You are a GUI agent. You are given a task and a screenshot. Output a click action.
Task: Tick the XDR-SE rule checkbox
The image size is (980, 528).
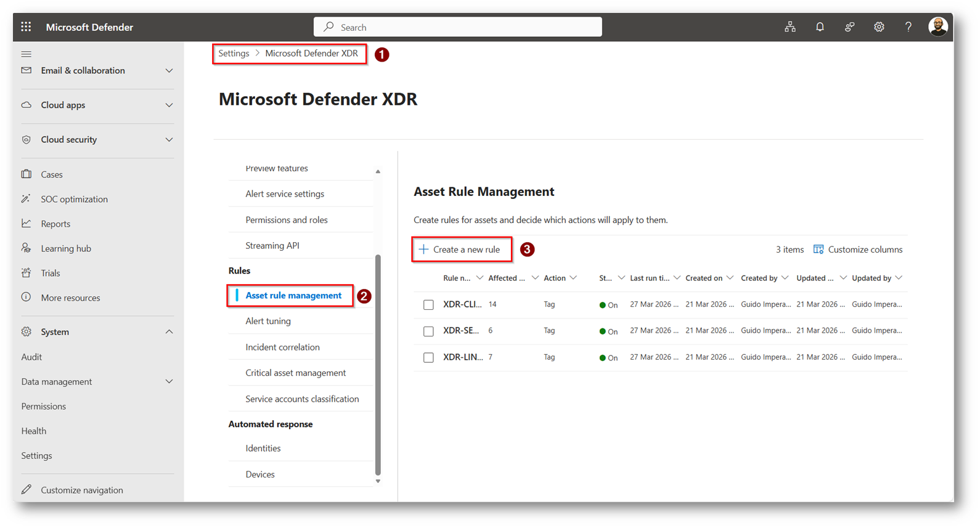click(x=428, y=331)
